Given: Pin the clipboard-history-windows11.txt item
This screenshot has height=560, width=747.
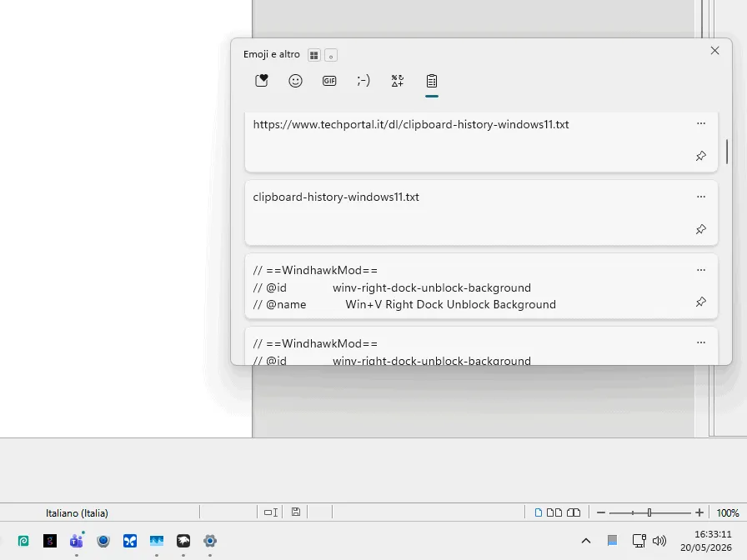Looking at the screenshot, I should [x=701, y=229].
